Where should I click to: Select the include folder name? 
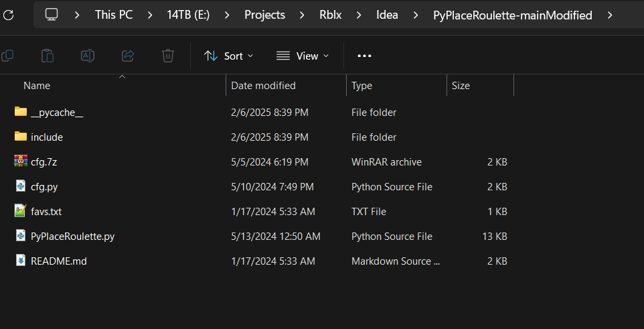coord(47,137)
